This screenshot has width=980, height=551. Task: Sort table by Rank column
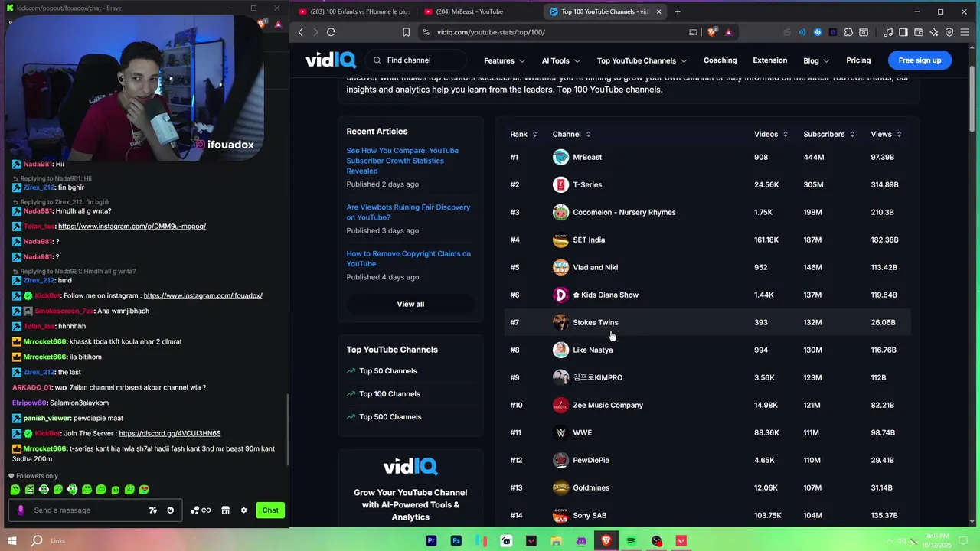point(524,134)
